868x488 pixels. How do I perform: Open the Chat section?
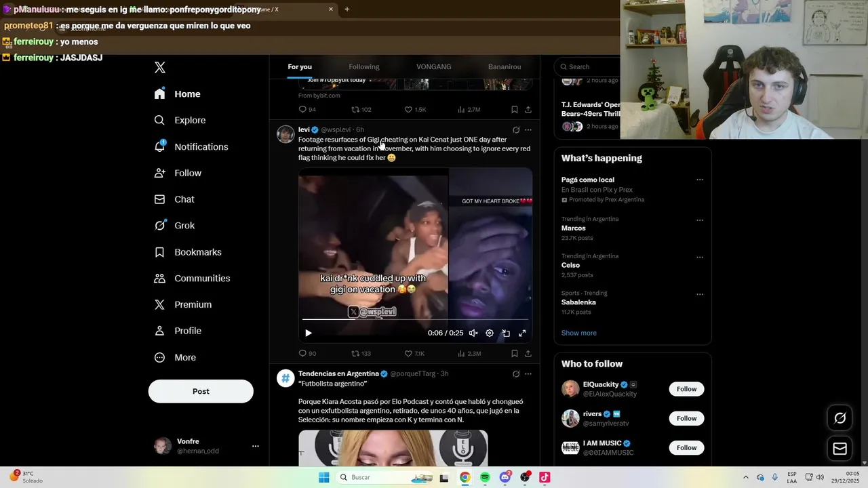coord(175,199)
